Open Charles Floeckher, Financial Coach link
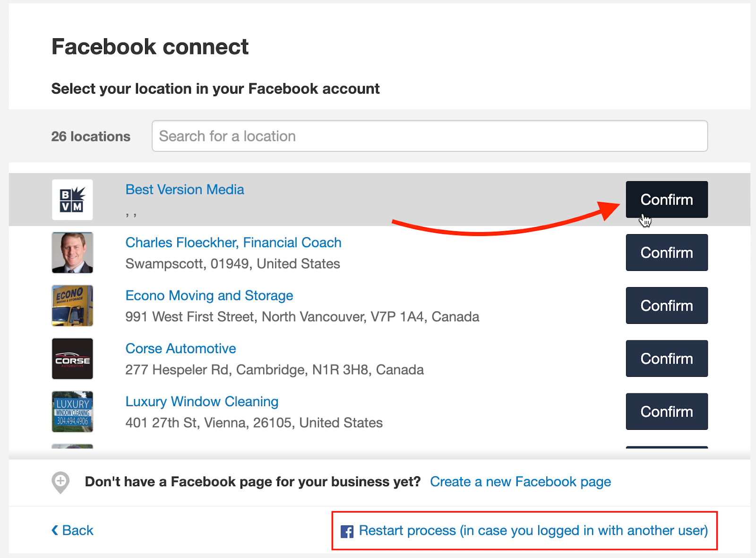Image resolution: width=756 pixels, height=558 pixels. (233, 243)
